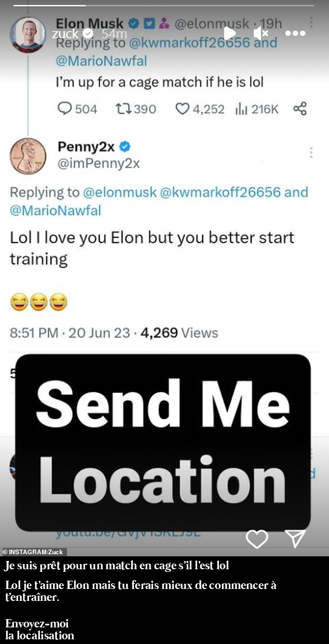Play the paused story
The image size is (329, 644).
click(x=229, y=34)
